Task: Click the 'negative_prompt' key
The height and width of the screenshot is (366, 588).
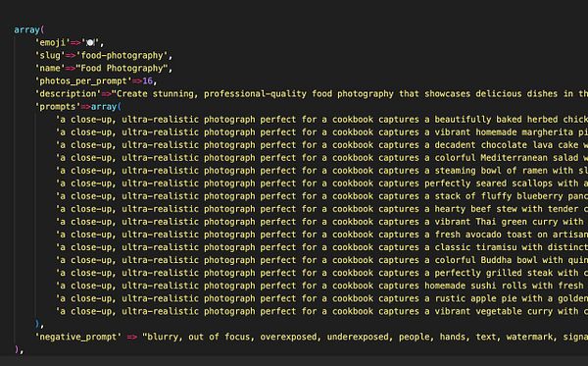Action: (x=78, y=337)
